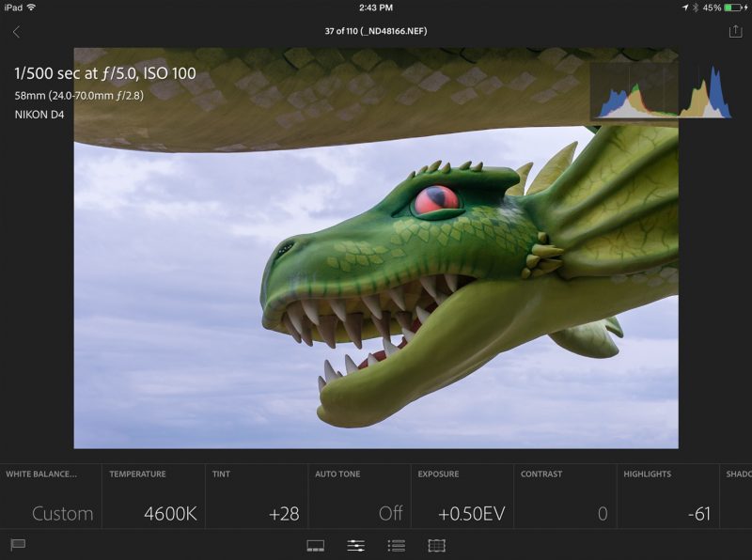The image size is (752, 560).
Task: Tap the partially visible Shadows tile
Action: pyautogui.click(x=736, y=496)
